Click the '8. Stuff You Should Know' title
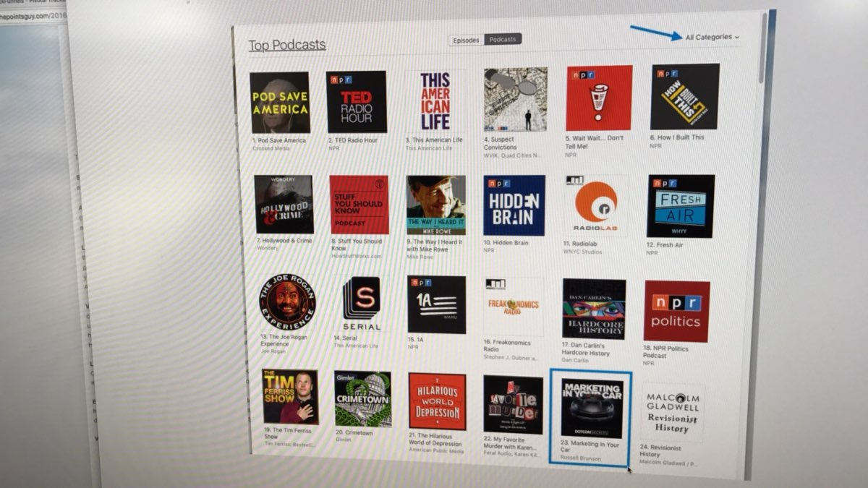This screenshot has height=488, width=868. [x=357, y=244]
